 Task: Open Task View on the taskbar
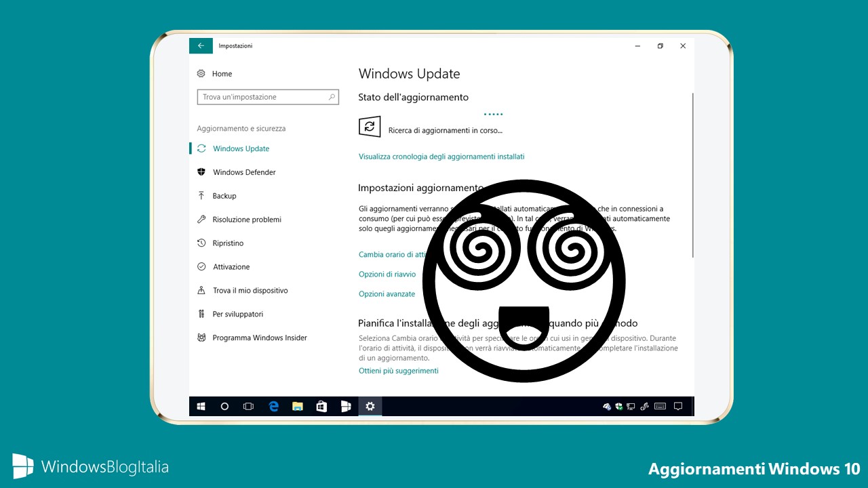pyautogui.click(x=248, y=406)
